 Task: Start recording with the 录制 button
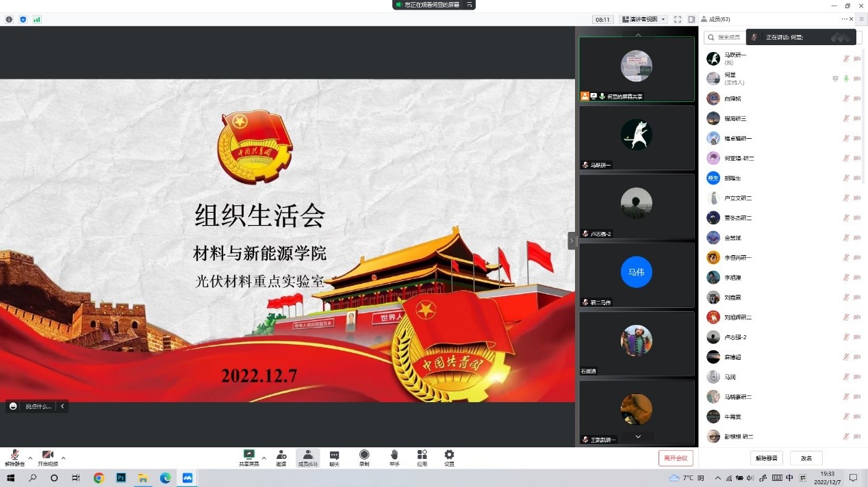(x=364, y=456)
